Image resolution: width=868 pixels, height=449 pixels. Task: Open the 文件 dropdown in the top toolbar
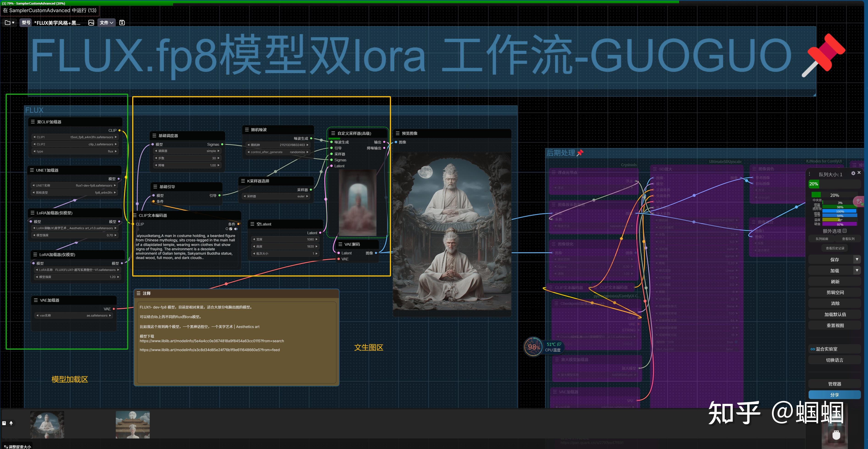point(106,22)
